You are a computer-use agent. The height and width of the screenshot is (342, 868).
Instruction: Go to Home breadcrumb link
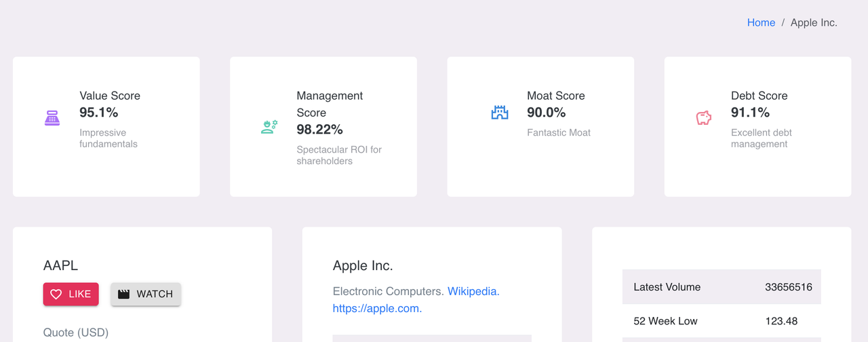[761, 22]
